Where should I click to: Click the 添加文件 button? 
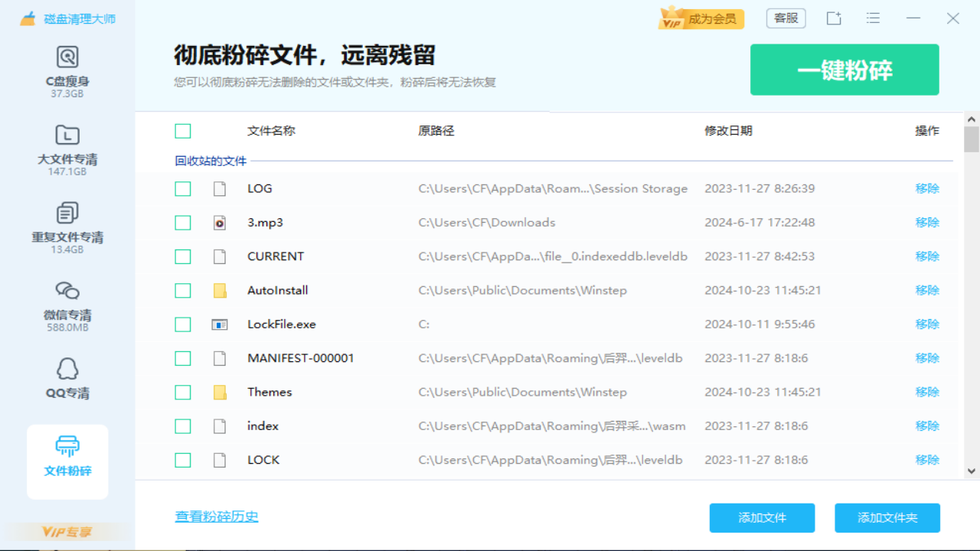pos(762,517)
